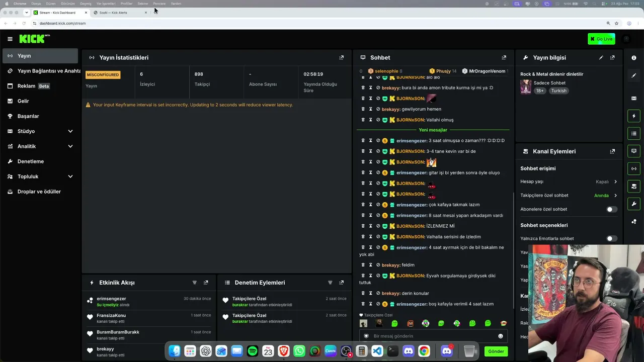Pop out the Yayın İstatistikleri panel
The height and width of the screenshot is (362, 644).
[x=342, y=57]
